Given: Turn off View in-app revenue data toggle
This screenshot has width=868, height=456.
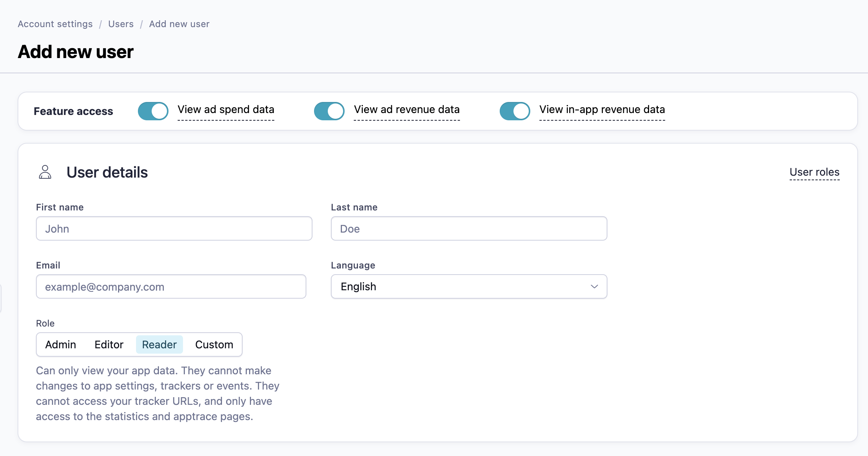Looking at the screenshot, I should pyautogui.click(x=515, y=111).
